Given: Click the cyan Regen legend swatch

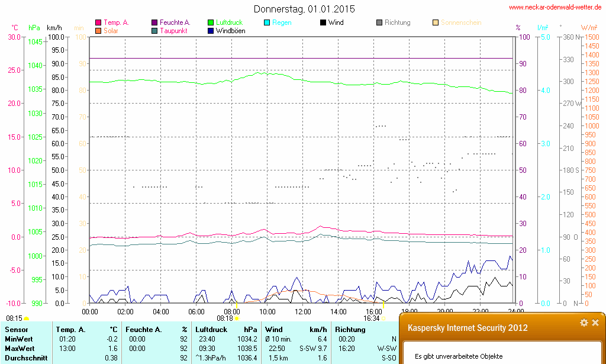Looking at the screenshot, I should click(x=267, y=23).
